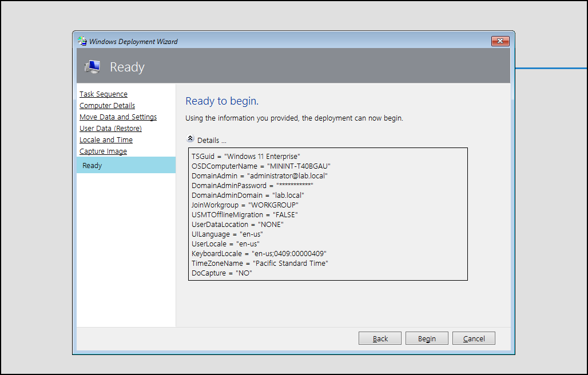Click the TimeZoneName entry in the details list
This screenshot has height=375, width=588.
[260, 263]
